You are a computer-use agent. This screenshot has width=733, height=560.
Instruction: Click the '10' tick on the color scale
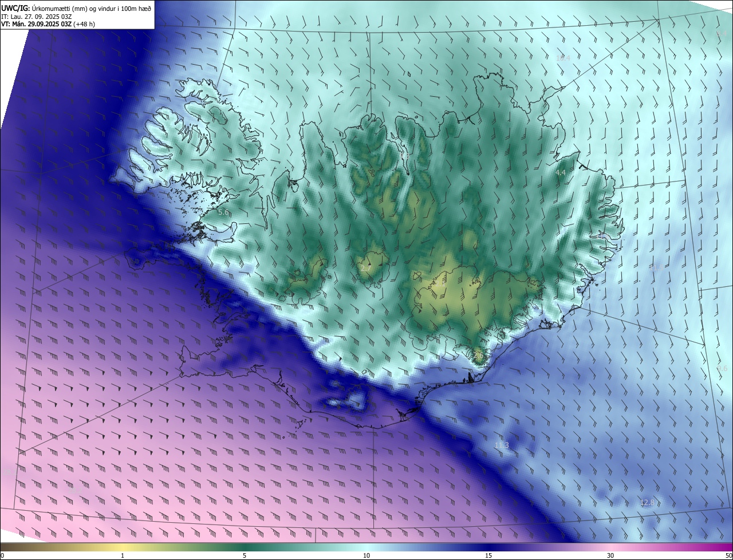point(366,555)
